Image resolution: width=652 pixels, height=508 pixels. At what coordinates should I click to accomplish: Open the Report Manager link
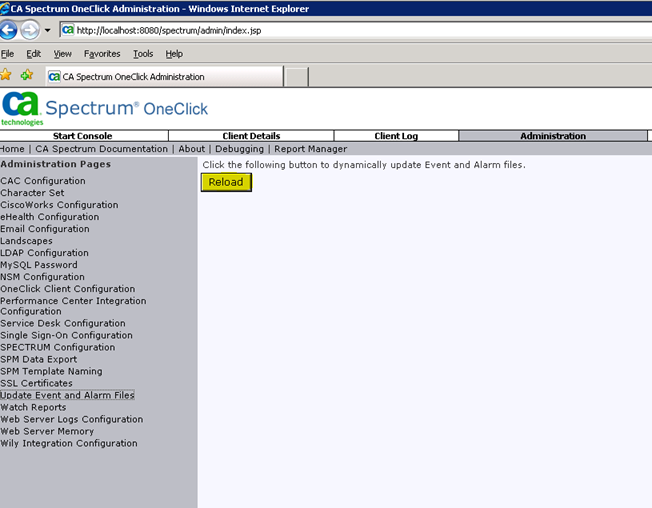(x=311, y=149)
